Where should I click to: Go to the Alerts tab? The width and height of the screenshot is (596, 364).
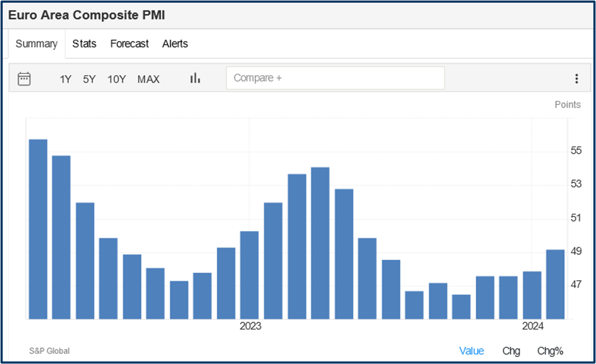pos(175,44)
